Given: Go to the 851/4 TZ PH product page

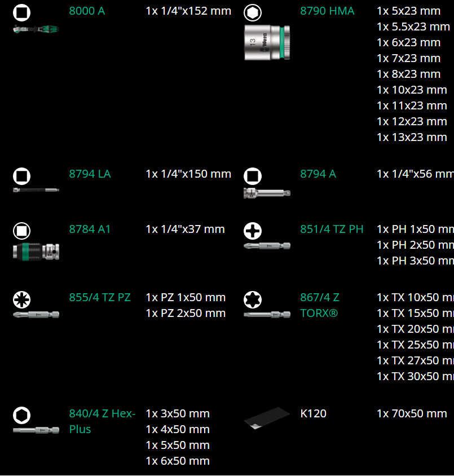Looking at the screenshot, I should click(x=332, y=230).
